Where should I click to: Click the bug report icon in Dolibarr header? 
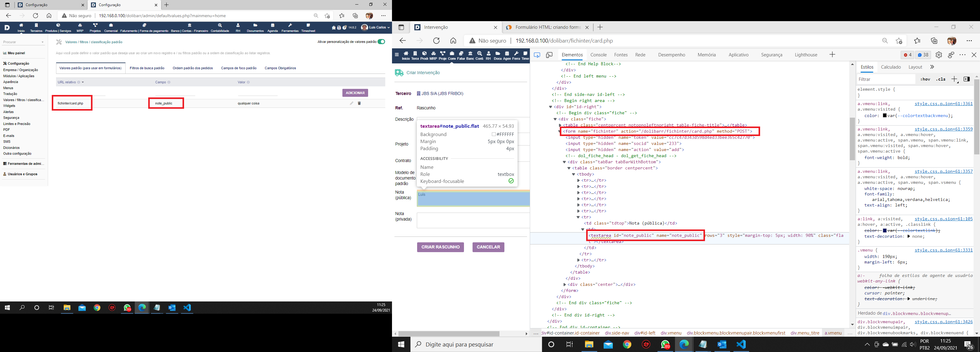(x=334, y=27)
